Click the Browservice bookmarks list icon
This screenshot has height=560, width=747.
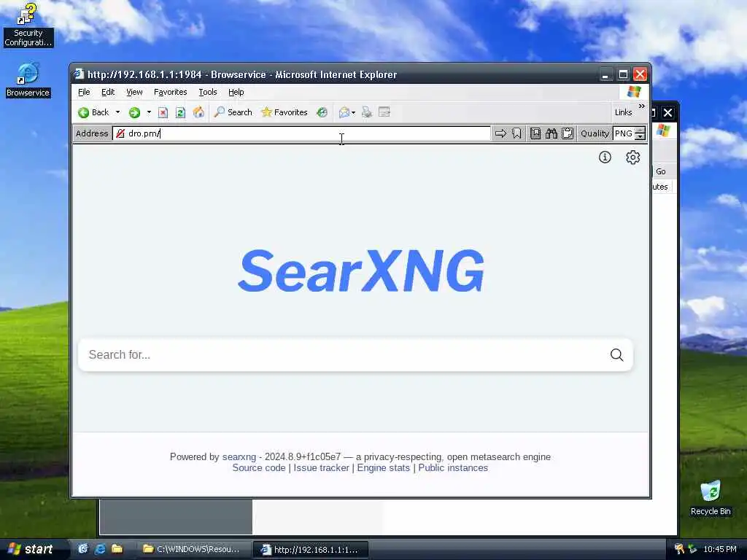click(x=535, y=133)
